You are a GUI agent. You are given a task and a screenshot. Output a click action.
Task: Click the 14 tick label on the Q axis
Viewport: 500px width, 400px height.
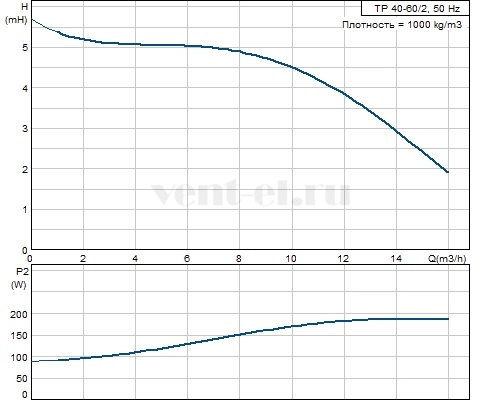pyautogui.click(x=396, y=258)
